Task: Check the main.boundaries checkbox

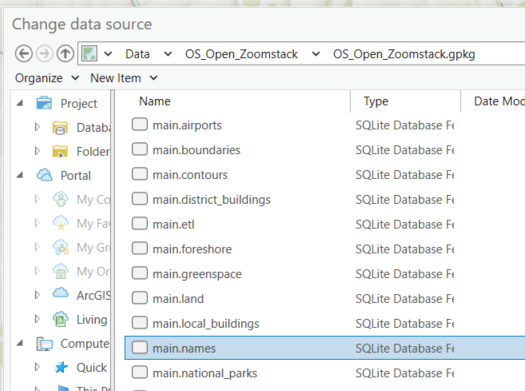Action: [140, 149]
